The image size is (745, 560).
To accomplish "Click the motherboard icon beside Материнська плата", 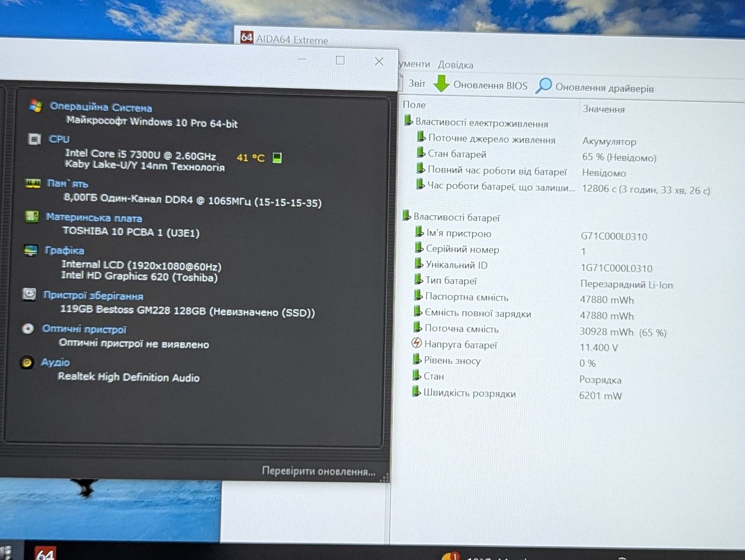I will 32,216.
